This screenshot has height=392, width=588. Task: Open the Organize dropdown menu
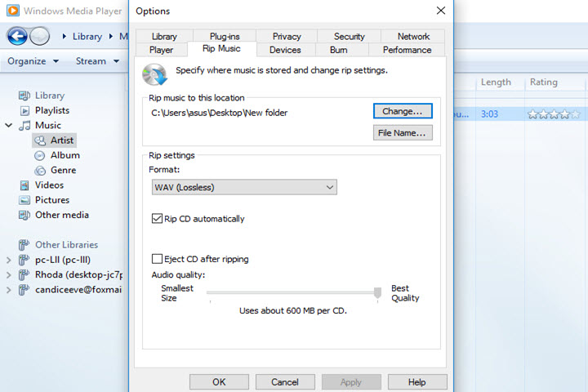[33, 61]
